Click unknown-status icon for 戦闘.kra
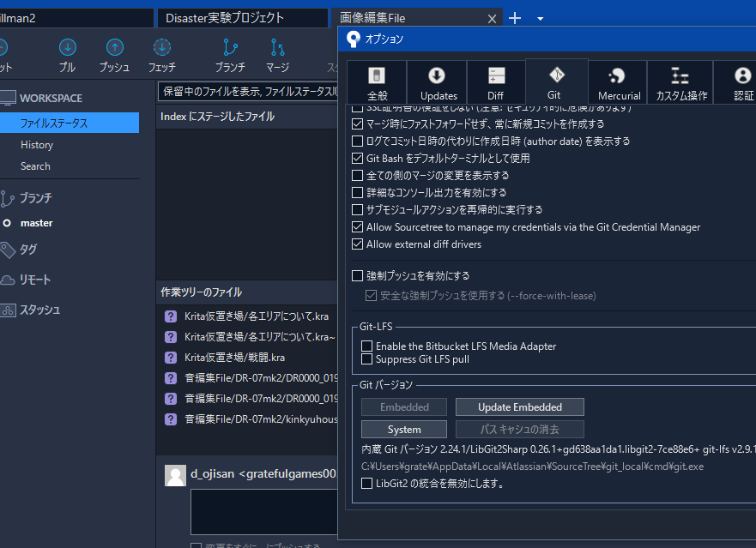 pyautogui.click(x=171, y=358)
